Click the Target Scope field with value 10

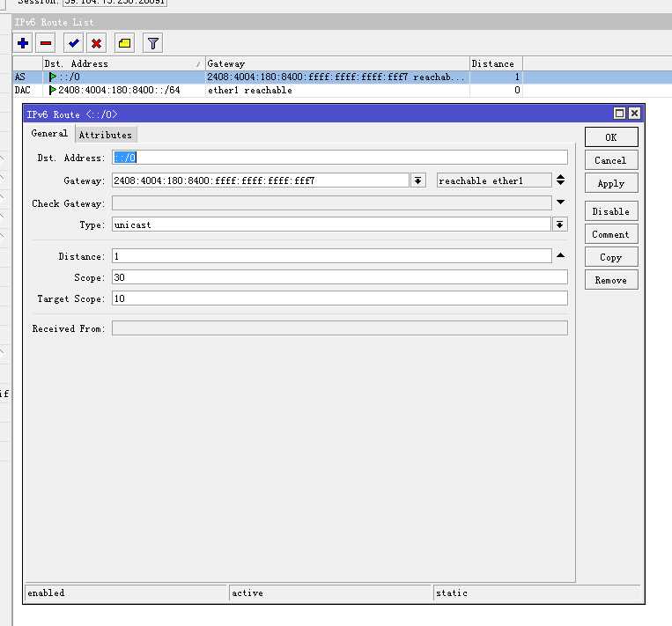(x=340, y=298)
